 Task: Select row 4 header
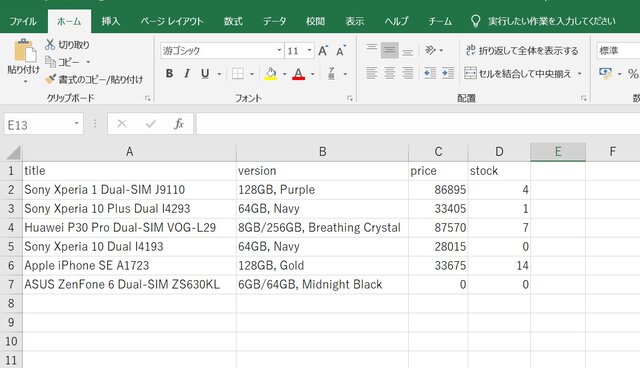(x=11, y=228)
